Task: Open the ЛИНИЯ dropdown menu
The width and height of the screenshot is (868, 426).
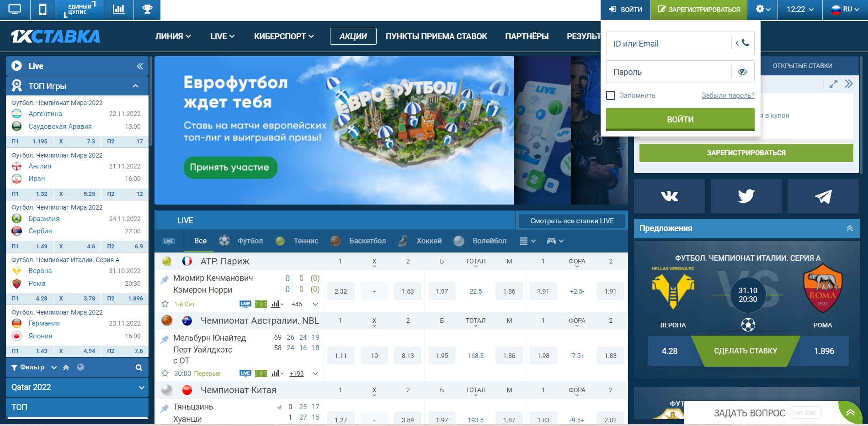Action: click(173, 37)
